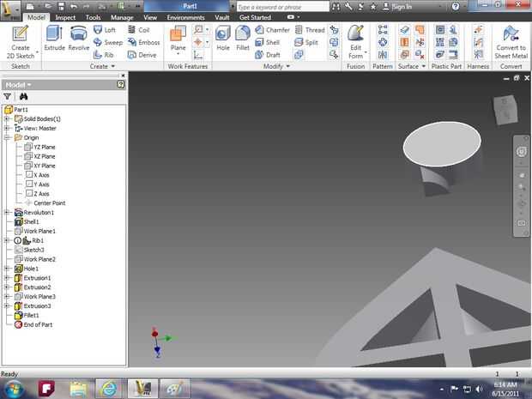Click the Help icon in title bar
The width and height of the screenshot is (532, 399).
(456, 7)
